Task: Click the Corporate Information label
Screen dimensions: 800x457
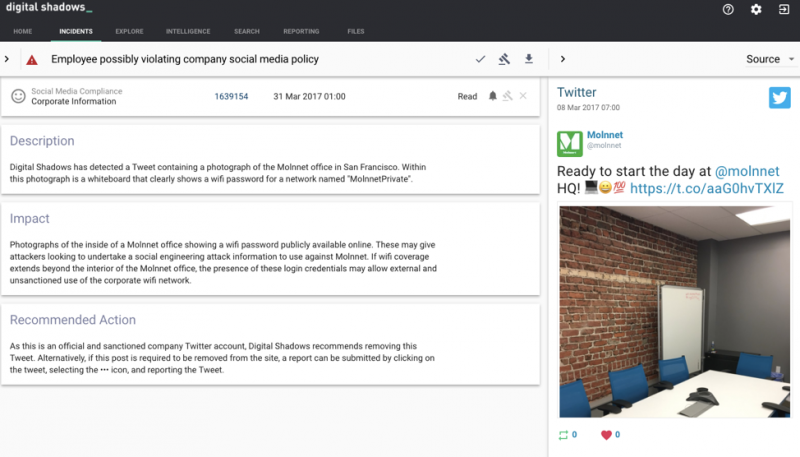Action: [x=73, y=101]
